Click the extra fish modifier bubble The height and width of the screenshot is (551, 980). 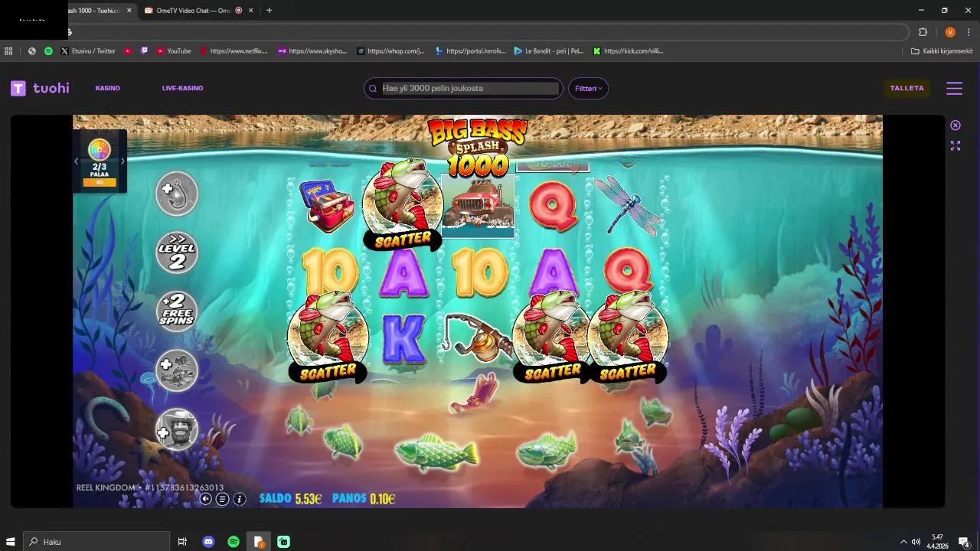point(177,370)
